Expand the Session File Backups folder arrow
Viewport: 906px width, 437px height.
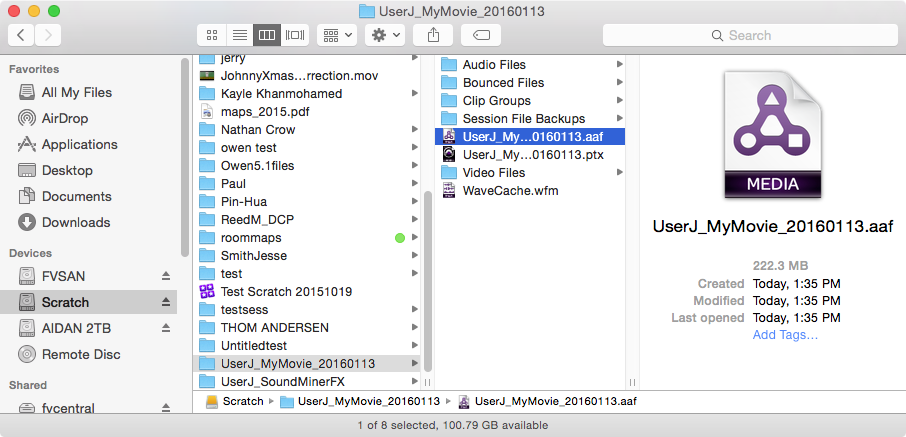point(619,118)
